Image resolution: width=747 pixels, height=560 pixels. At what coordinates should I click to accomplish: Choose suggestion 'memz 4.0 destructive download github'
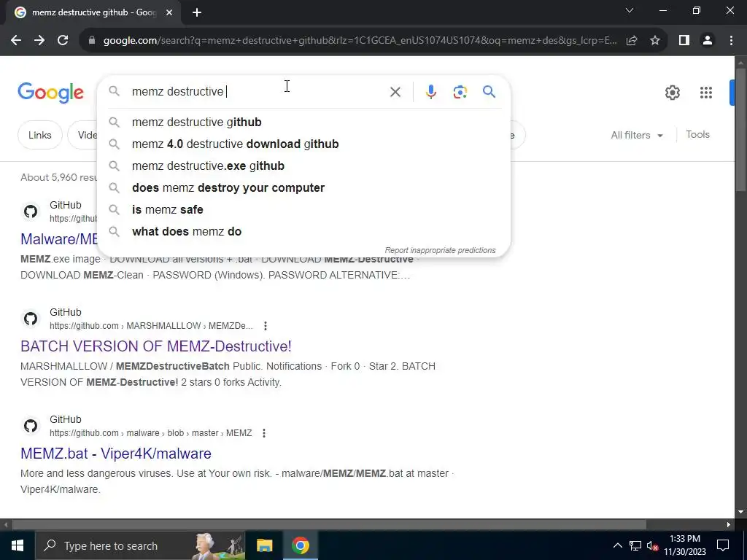[303, 144]
